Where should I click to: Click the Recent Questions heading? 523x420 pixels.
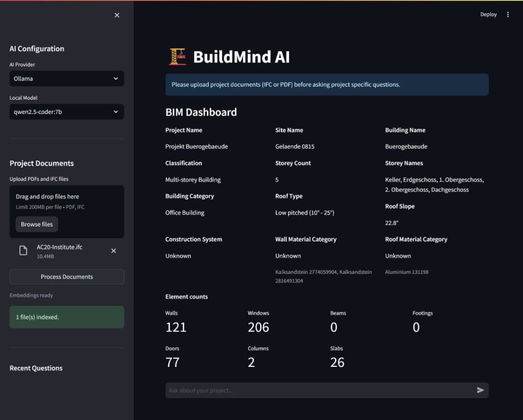pyautogui.click(x=36, y=368)
